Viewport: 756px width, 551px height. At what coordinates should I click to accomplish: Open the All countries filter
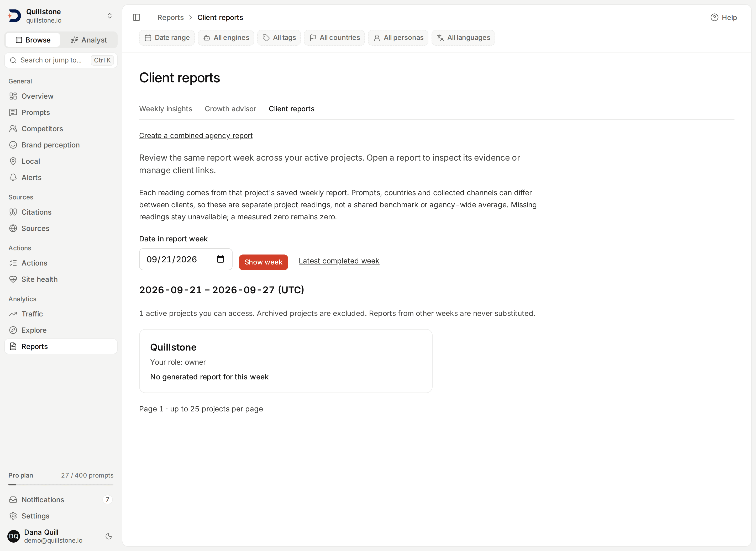pyautogui.click(x=334, y=38)
